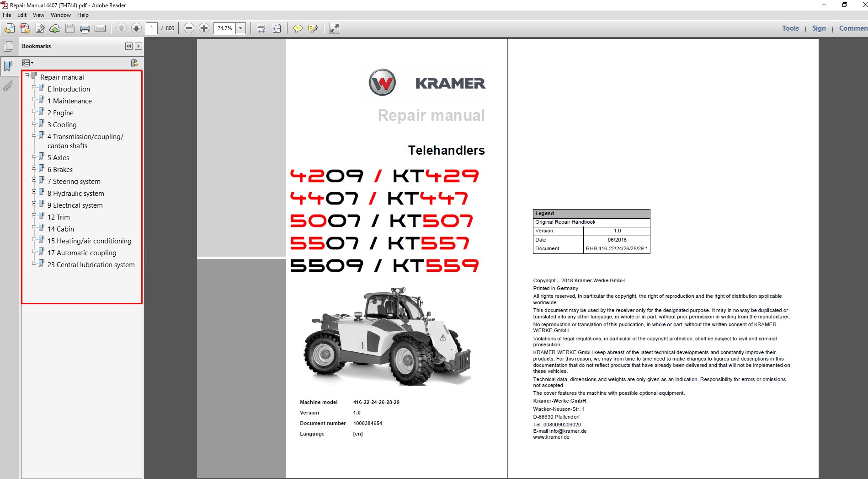
Task: Open the Bookmarks panel icon
Action: [x=9, y=66]
